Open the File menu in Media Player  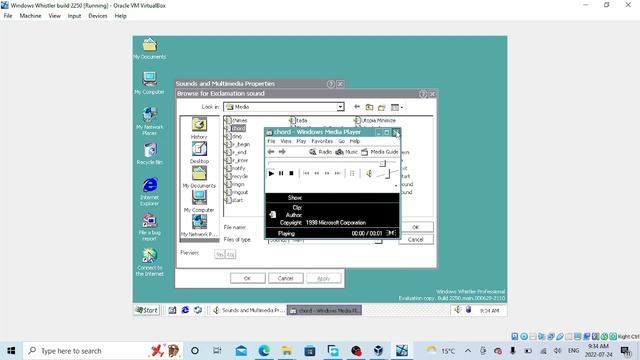271,141
